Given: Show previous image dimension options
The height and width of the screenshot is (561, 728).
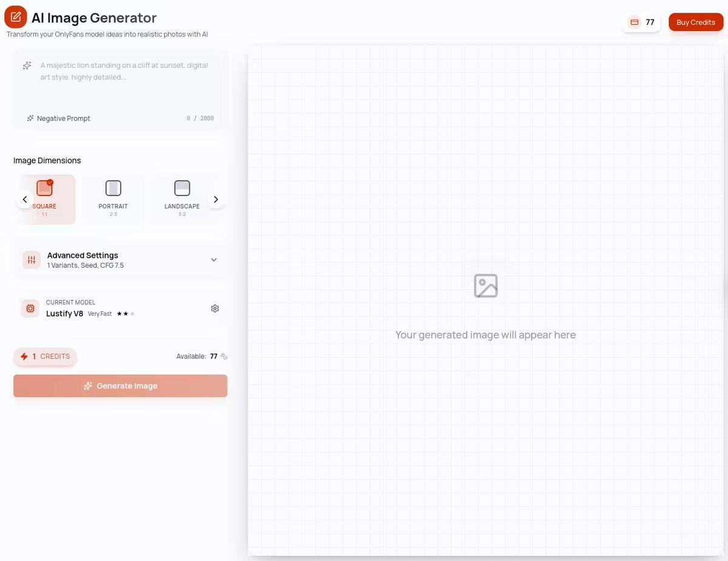Looking at the screenshot, I should (x=24, y=199).
